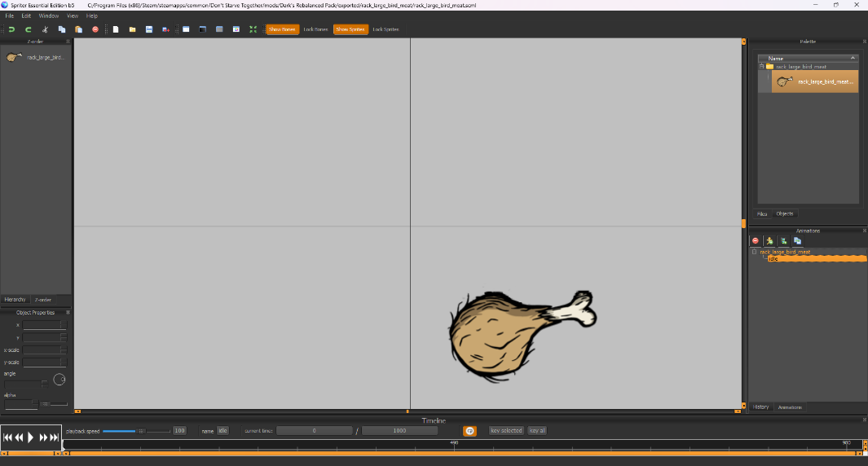Click the x-scale input field
Viewport: 868px width, 466px height.
[44, 349]
